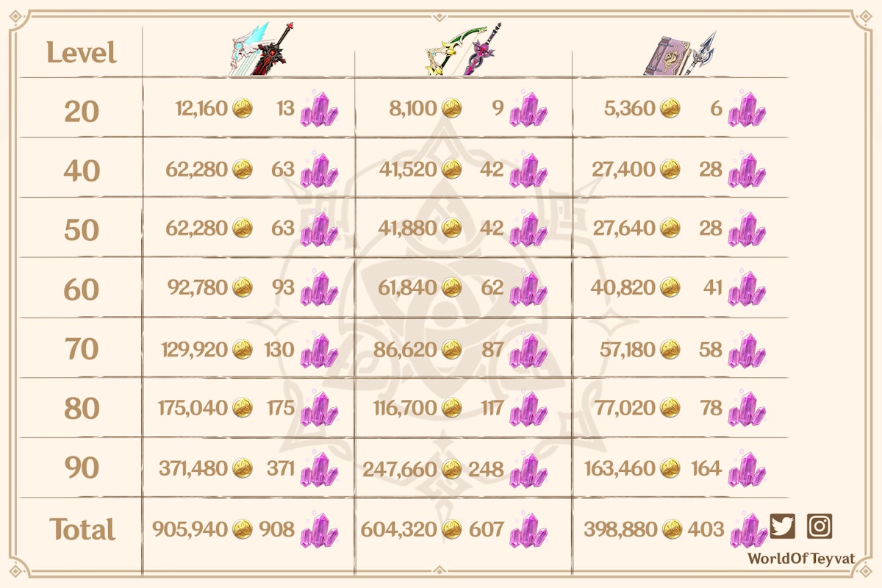Click the Mora coin beside 12,160
Screen dimensions: 882x588
(x=242, y=110)
